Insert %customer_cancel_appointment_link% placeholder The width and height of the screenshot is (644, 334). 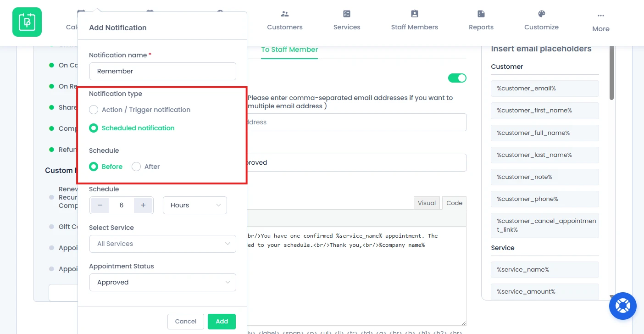click(x=545, y=225)
